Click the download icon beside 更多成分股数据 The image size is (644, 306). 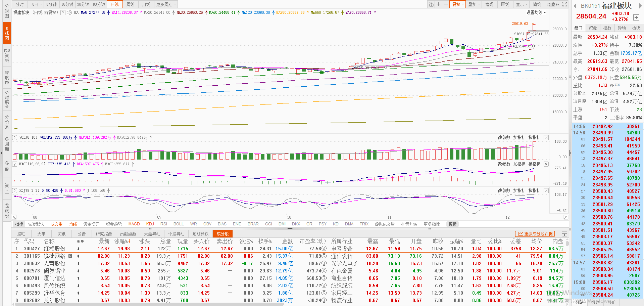point(564,234)
